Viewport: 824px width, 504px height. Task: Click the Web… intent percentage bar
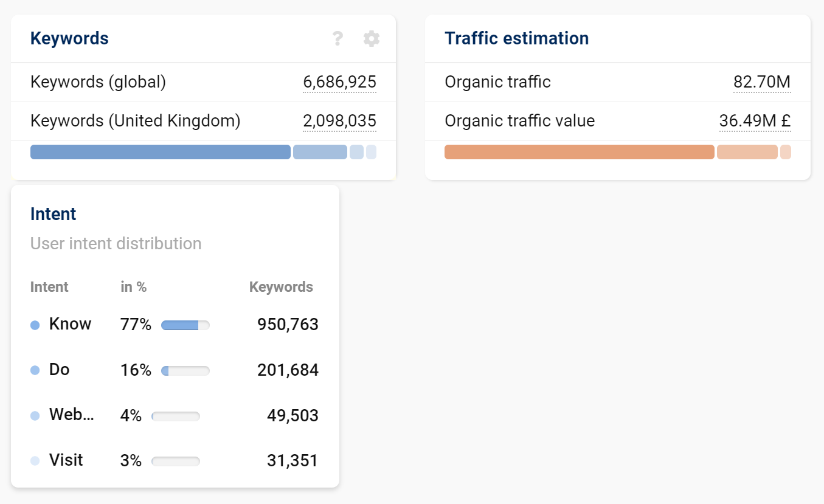pos(176,416)
